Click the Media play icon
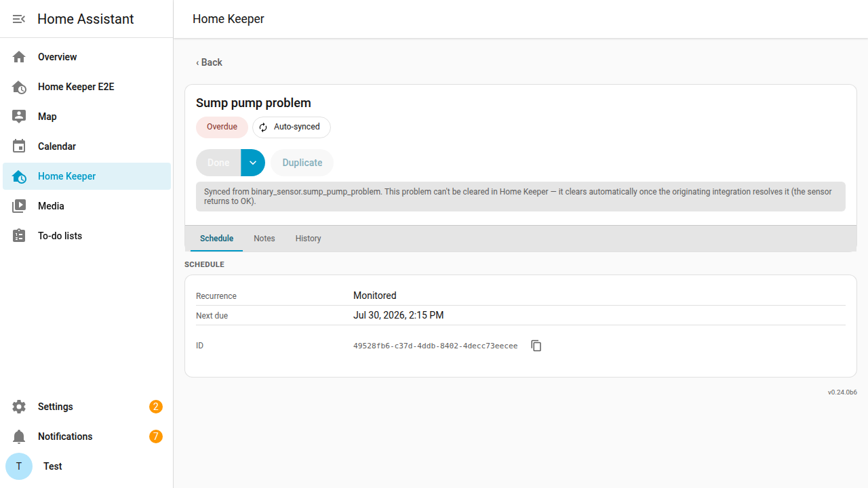 point(19,206)
